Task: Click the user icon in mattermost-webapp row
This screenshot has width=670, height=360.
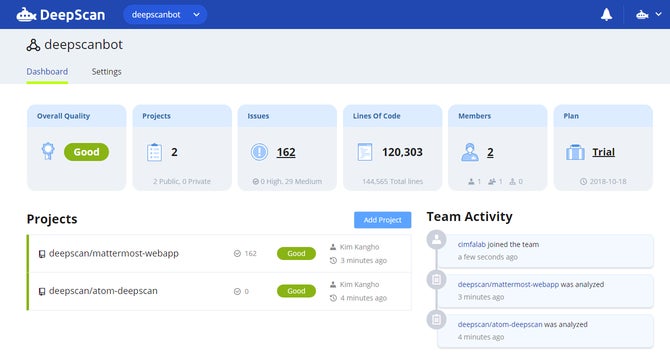Action: point(333,247)
